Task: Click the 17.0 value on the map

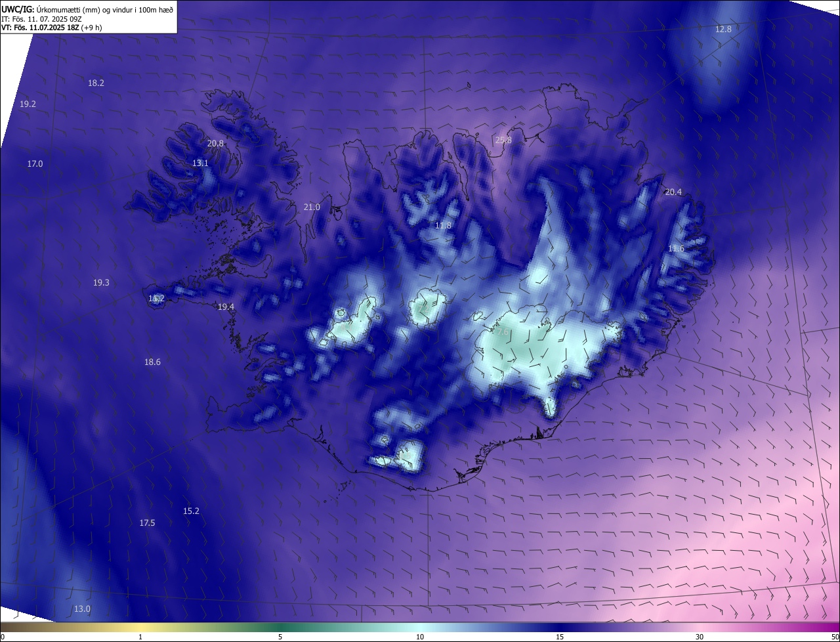Action: tap(35, 163)
